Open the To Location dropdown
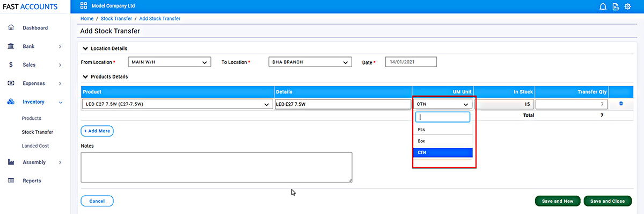This screenshot has height=214, width=644. point(310,62)
